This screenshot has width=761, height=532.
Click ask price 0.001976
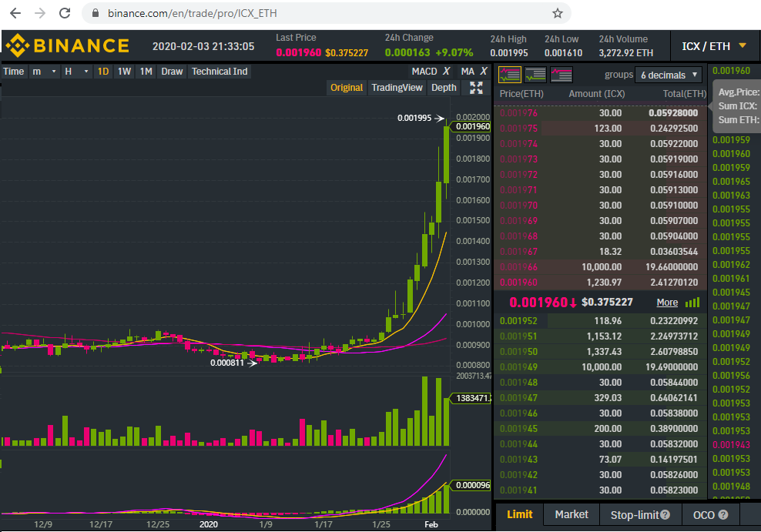pos(518,113)
